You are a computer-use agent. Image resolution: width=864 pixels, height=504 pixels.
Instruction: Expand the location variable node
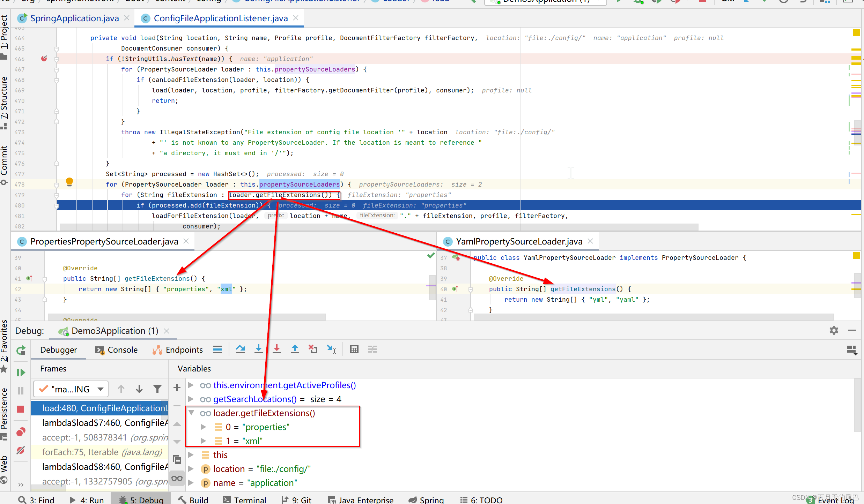point(191,469)
